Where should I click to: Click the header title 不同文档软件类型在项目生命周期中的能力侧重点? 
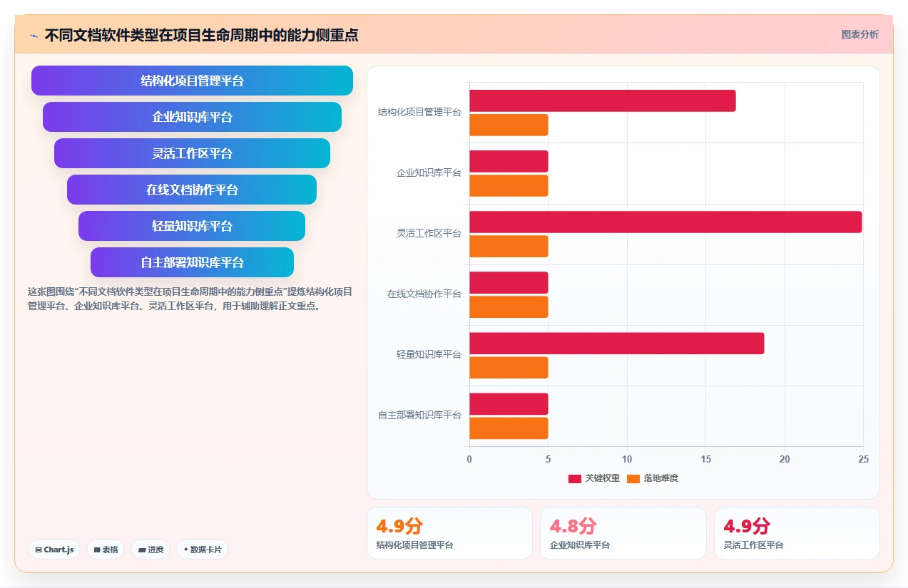tap(201, 35)
